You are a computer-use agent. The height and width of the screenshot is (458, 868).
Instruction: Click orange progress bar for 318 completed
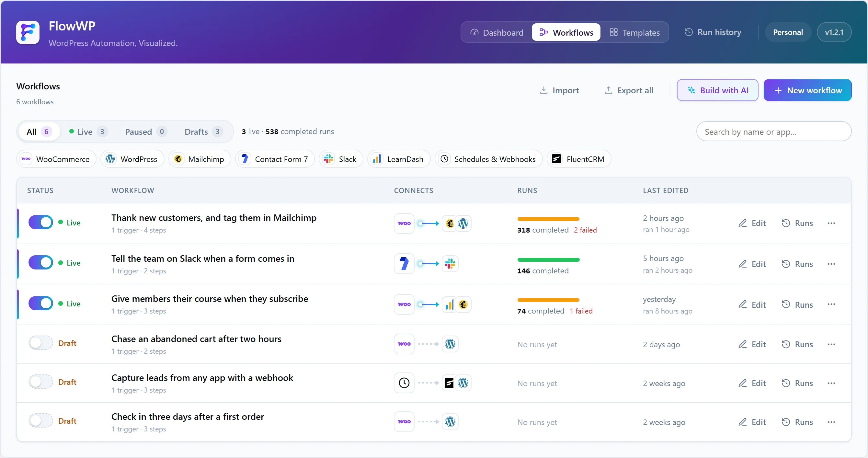pos(548,219)
